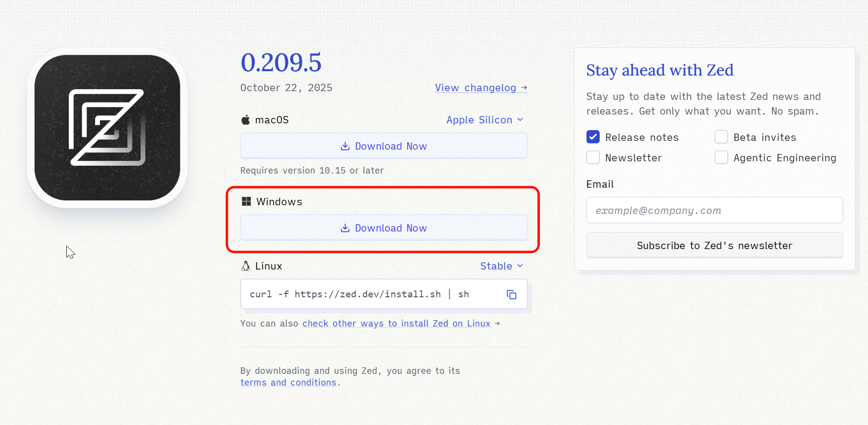Click the macOS platform label
868x425 pixels.
(x=272, y=120)
